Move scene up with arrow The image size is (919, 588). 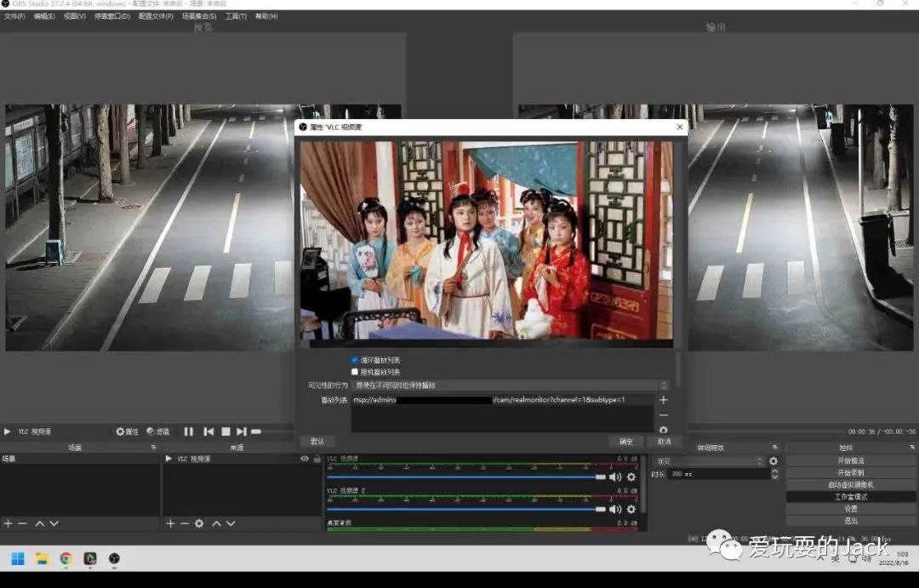click(39, 523)
